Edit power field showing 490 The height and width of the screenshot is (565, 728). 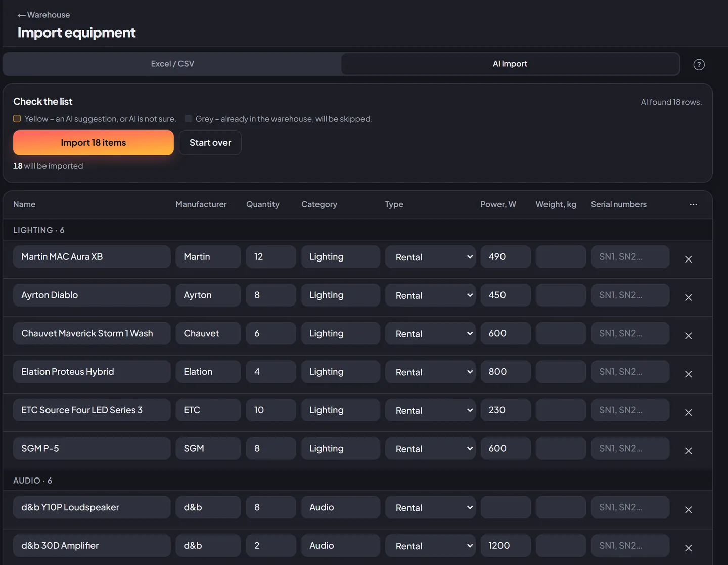(x=506, y=257)
